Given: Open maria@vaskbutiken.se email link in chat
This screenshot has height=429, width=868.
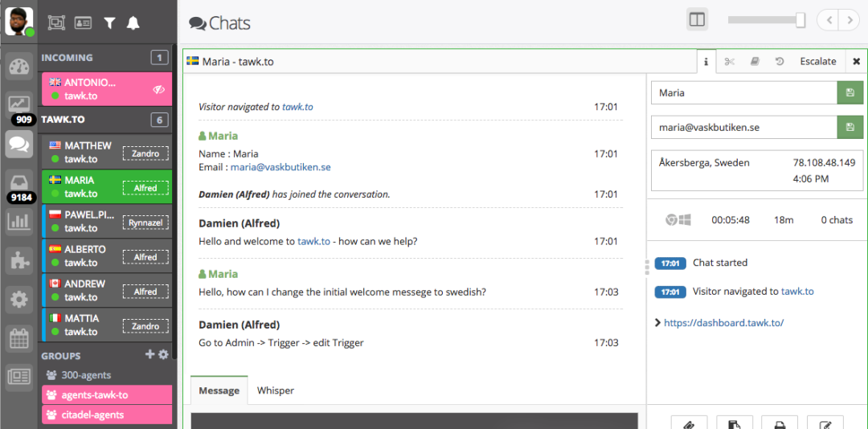Looking at the screenshot, I should (x=280, y=166).
